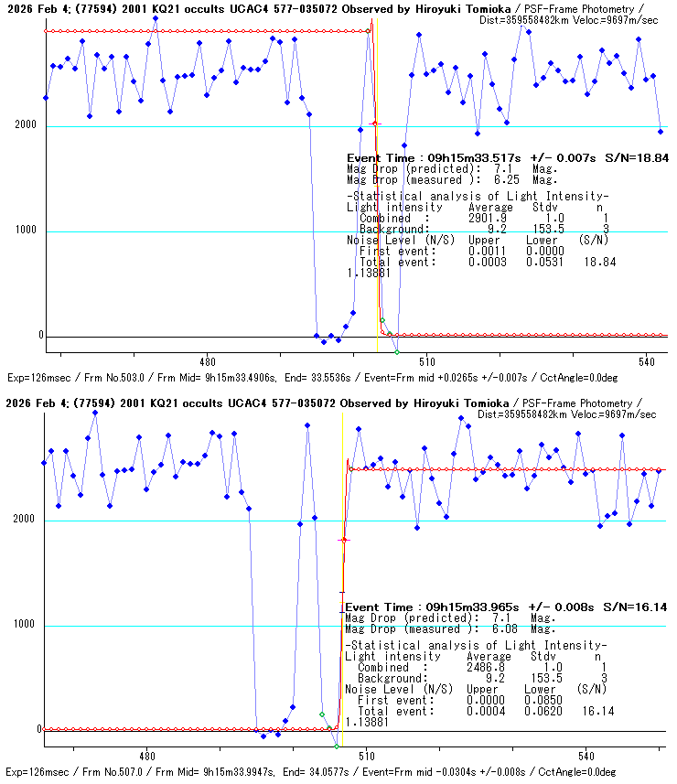Click the red crosshair marker in top chart
The height and width of the screenshot is (784, 677).
(373, 124)
